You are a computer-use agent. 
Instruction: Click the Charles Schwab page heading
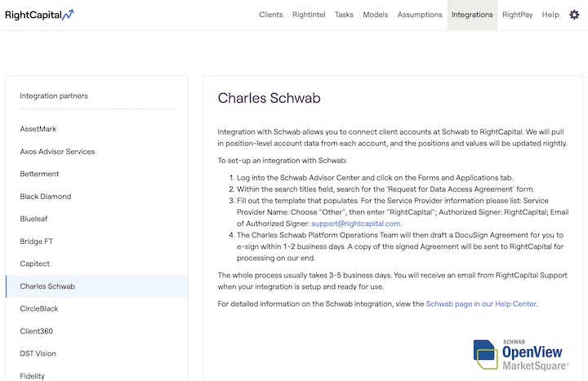click(269, 98)
